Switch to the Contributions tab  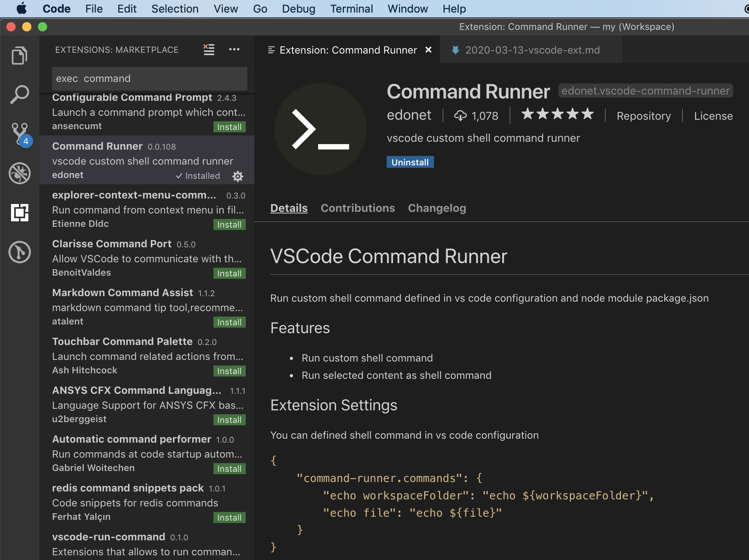tap(358, 208)
